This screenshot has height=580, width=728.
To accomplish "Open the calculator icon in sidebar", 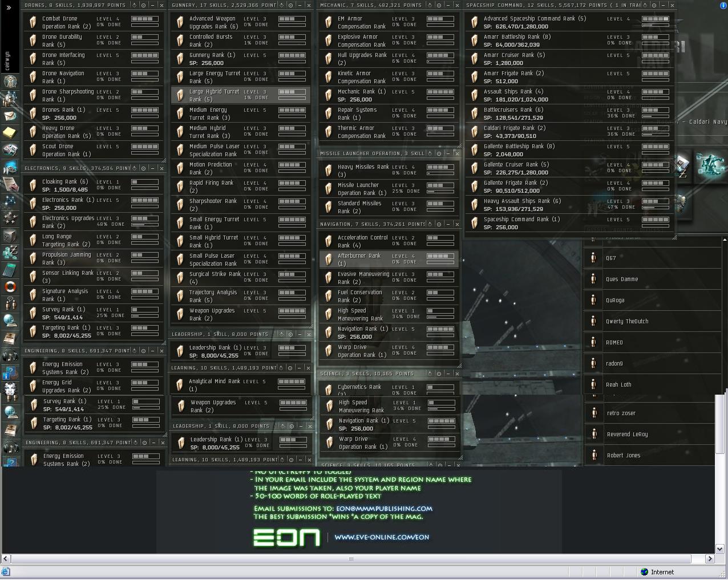I will [x=10, y=269].
